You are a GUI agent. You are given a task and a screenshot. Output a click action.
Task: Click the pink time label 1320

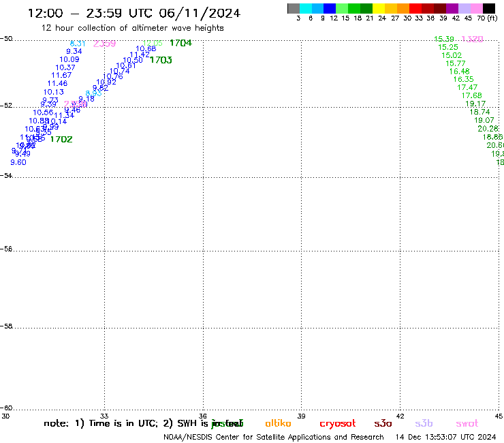[472, 39]
